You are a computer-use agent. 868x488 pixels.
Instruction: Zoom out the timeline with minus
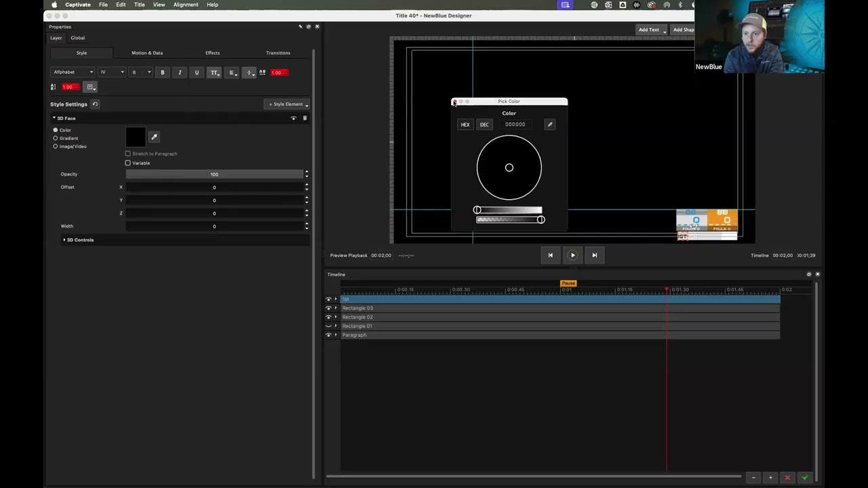click(753, 478)
